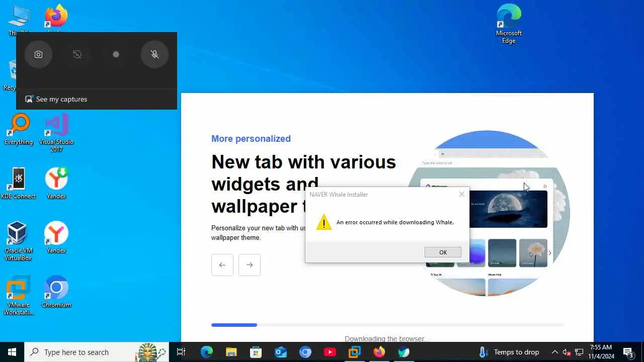Open the Oracle VM VirtualBox desktop icon
The height and width of the screenshot is (362, 644).
[19, 241]
